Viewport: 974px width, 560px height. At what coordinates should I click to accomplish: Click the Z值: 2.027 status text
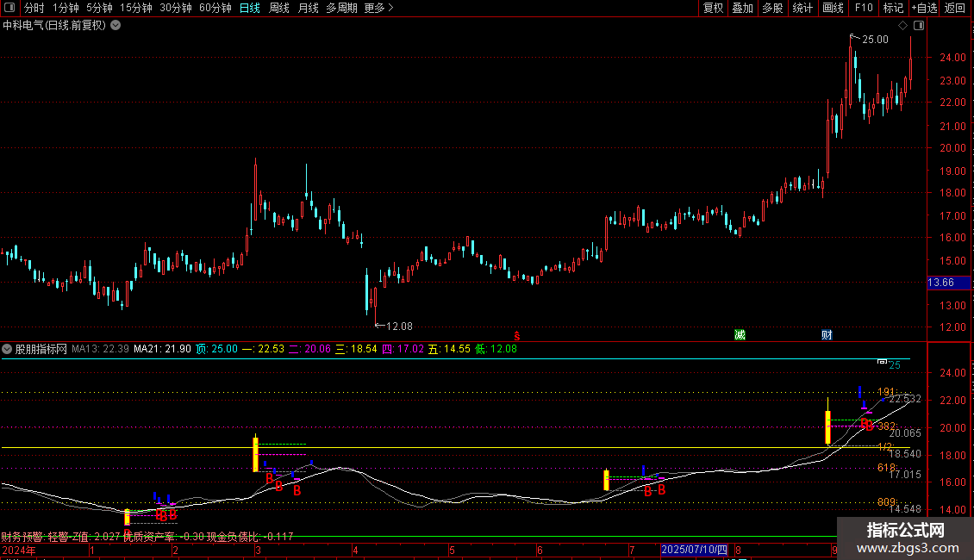click(97, 537)
